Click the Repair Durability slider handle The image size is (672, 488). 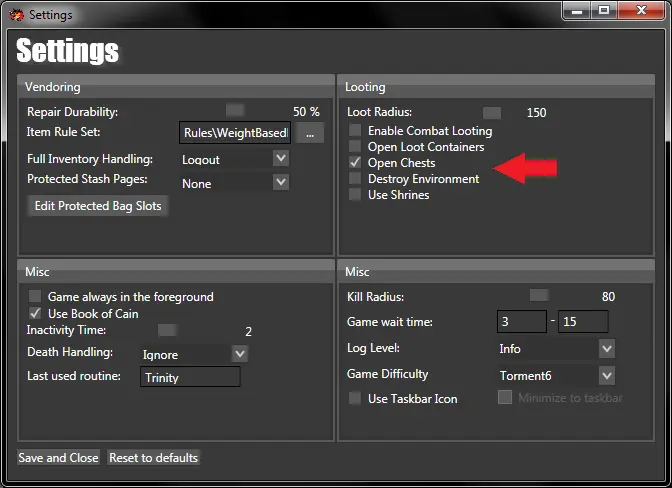[x=235, y=110]
